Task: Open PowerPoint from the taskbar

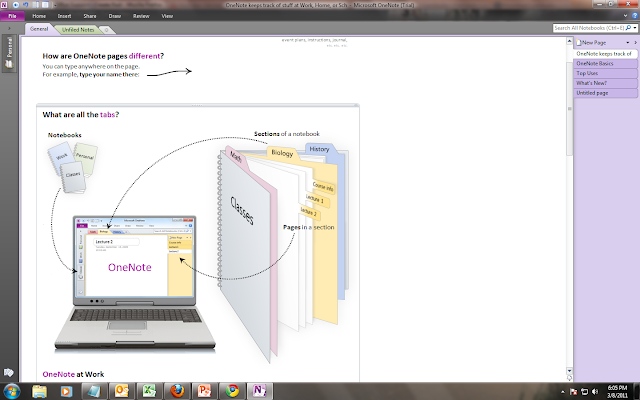Action: (204, 391)
